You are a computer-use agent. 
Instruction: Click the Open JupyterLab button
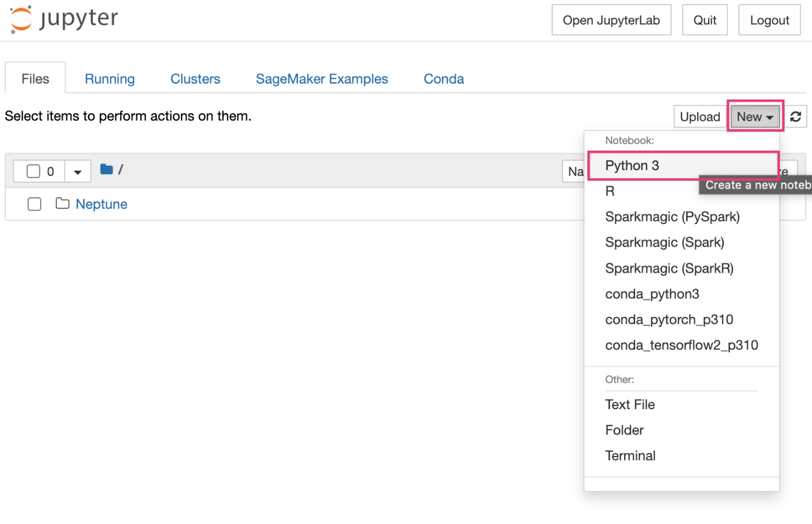[611, 20]
